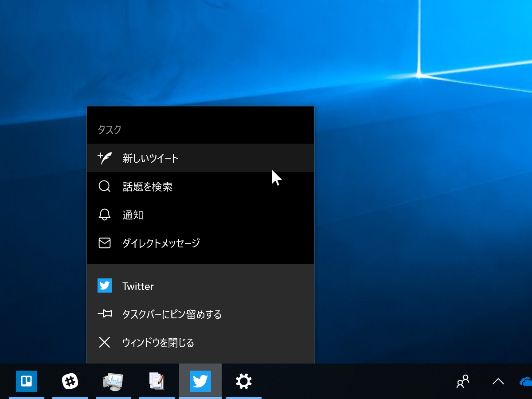Image resolution: width=532 pixels, height=399 pixels.
Task: Launch Slack from the taskbar
Action: [x=70, y=381]
